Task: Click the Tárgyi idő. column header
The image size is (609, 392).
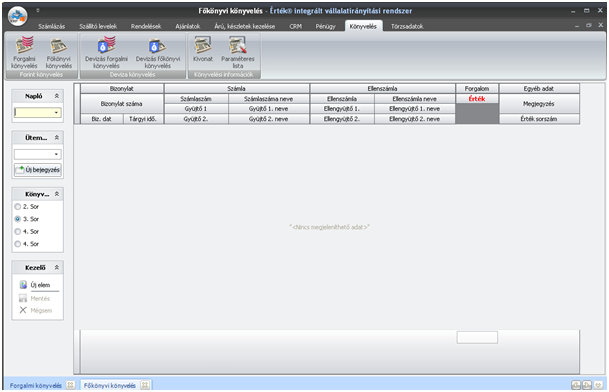Action: (x=143, y=119)
